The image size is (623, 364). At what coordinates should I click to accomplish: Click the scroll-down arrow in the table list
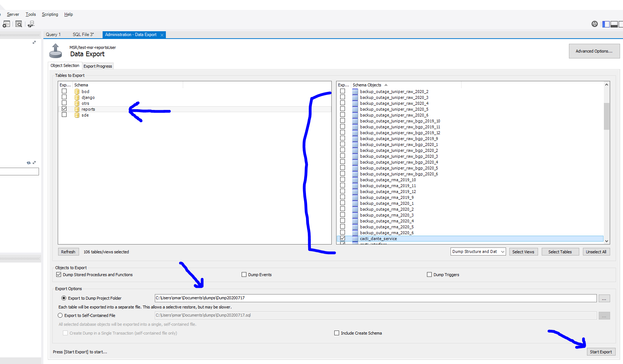click(606, 241)
